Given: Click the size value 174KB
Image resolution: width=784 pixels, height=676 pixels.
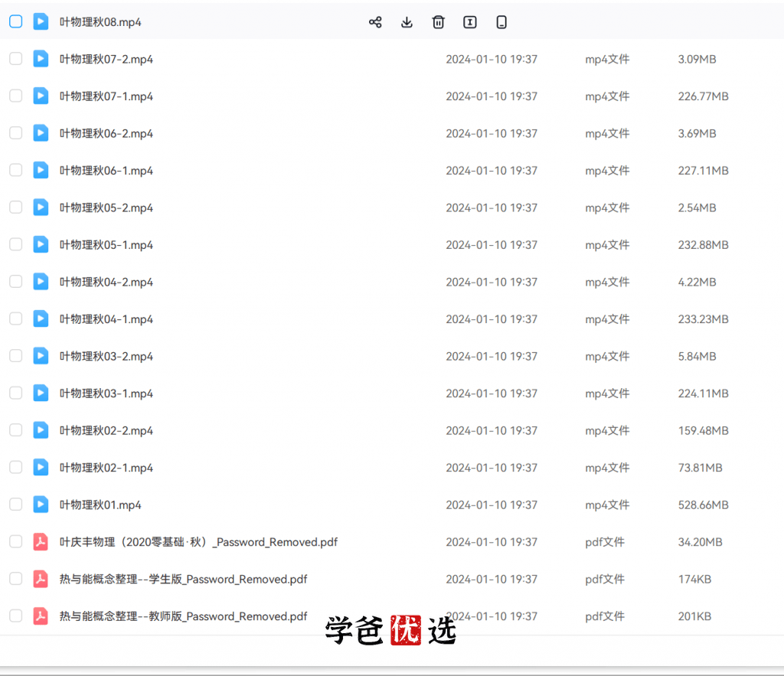Looking at the screenshot, I should pos(694,579).
